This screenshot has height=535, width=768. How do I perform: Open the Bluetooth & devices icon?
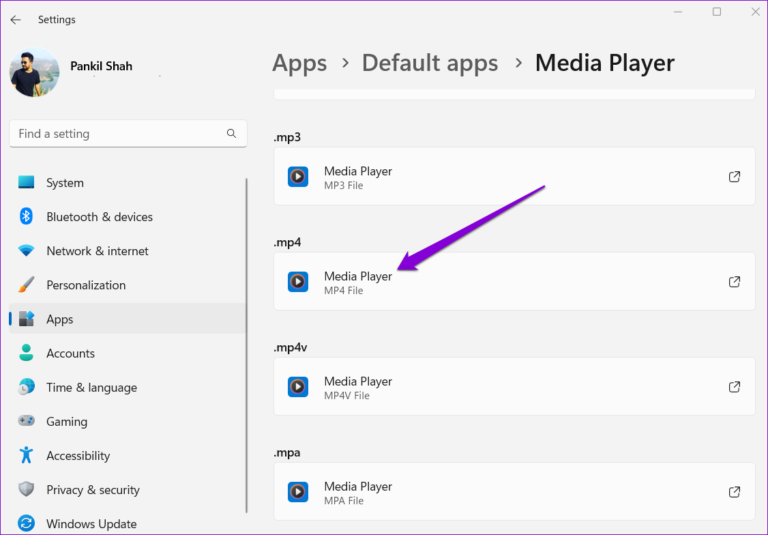[26, 216]
